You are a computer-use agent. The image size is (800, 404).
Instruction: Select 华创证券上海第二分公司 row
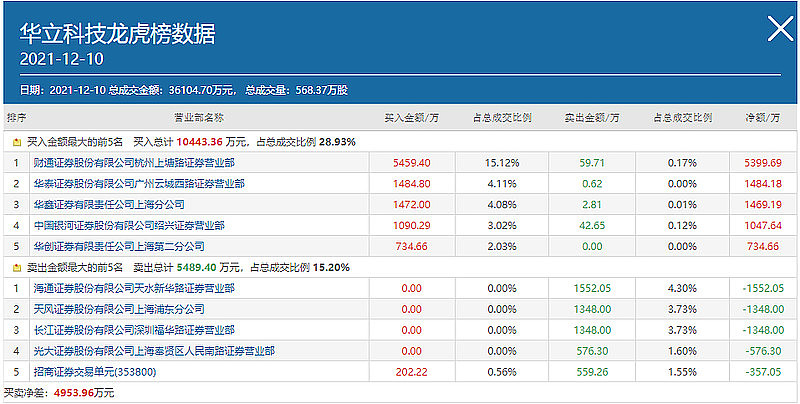pos(119,246)
